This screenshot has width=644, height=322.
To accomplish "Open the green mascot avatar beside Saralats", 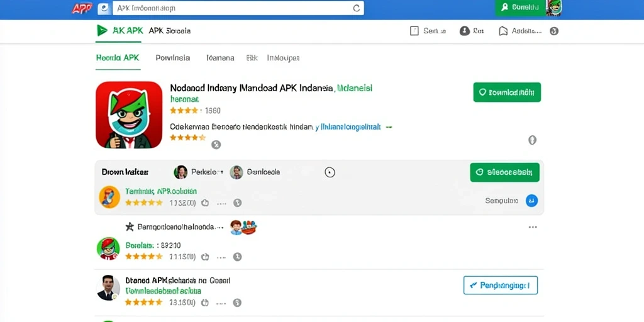I will pyautogui.click(x=108, y=248).
